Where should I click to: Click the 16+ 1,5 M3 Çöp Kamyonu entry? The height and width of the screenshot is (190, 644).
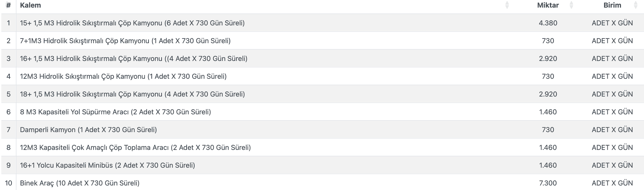click(x=134, y=59)
